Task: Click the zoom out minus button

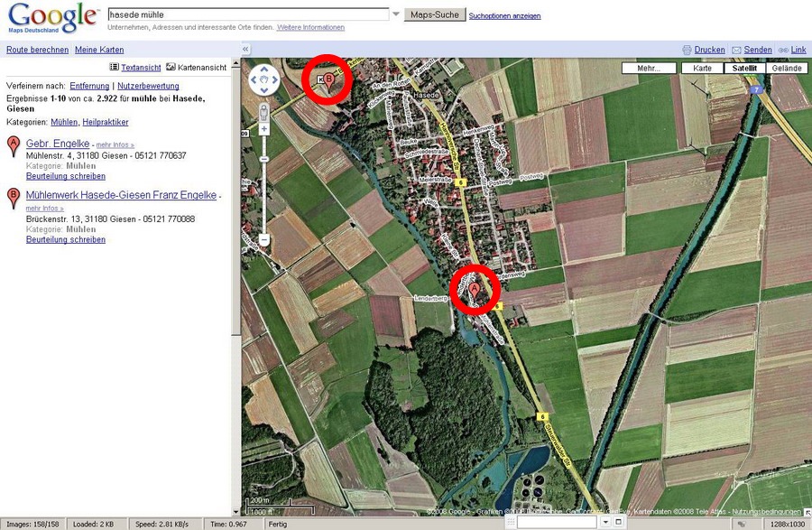Action: [263, 239]
